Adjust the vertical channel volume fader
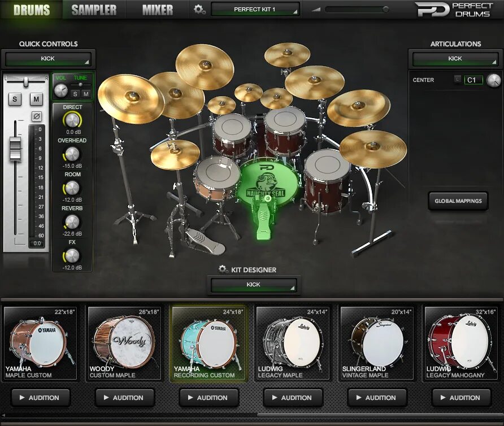The width and height of the screenshot is (504, 426). click(15, 149)
